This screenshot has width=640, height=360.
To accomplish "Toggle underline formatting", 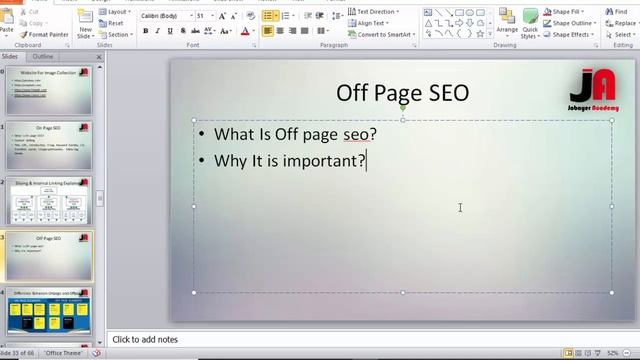I will point(170,31).
